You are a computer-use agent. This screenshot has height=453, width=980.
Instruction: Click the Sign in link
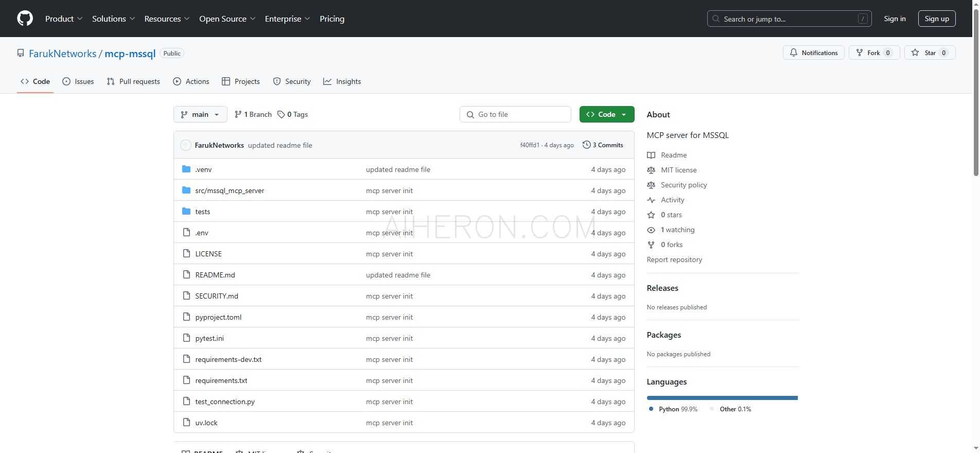coord(895,19)
